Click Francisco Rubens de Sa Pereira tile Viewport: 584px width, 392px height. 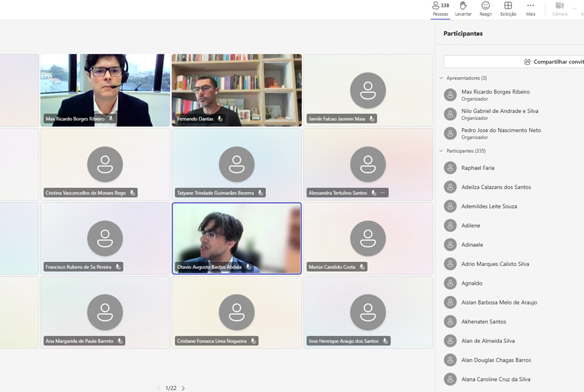(105, 238)
